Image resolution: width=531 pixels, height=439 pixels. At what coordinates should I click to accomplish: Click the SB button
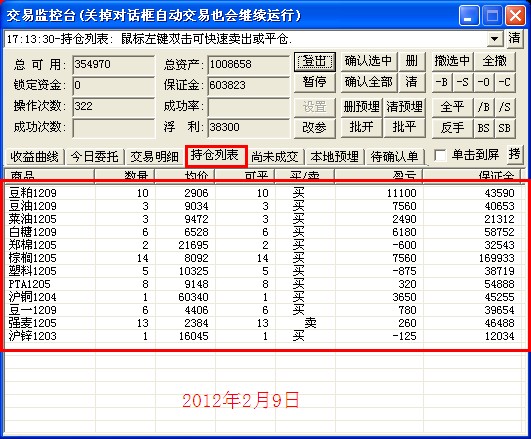[504, 128]
